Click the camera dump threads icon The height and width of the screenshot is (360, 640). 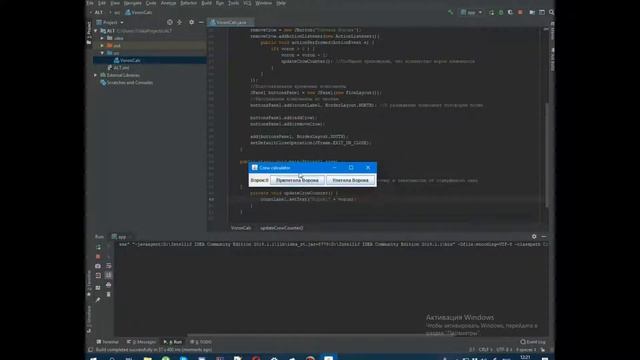pos(98,266)
